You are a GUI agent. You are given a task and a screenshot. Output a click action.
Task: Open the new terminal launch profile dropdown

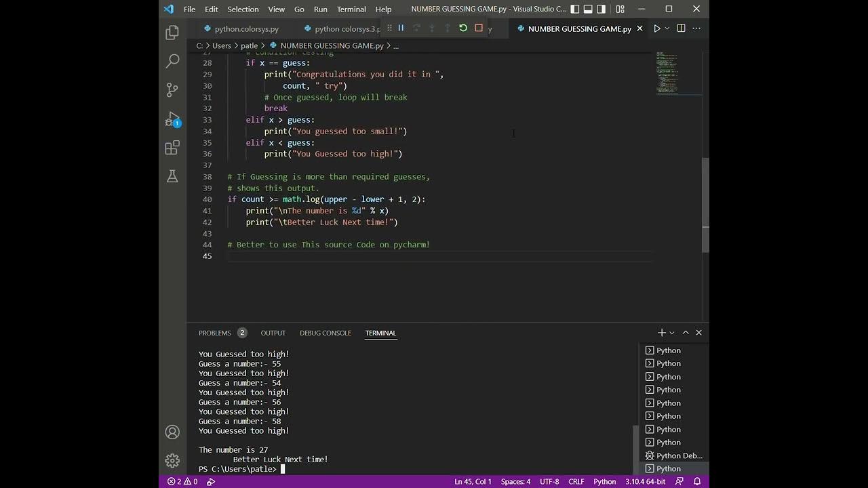point(672,333)
